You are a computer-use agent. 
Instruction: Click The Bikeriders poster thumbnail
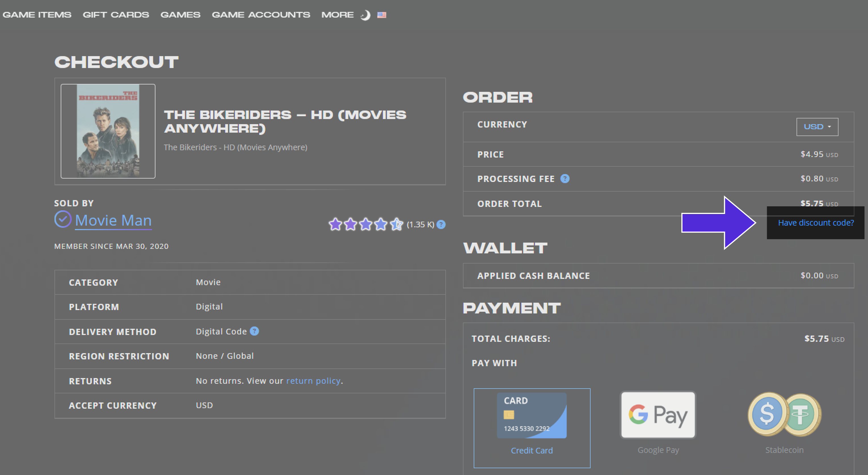coord(108,131)
